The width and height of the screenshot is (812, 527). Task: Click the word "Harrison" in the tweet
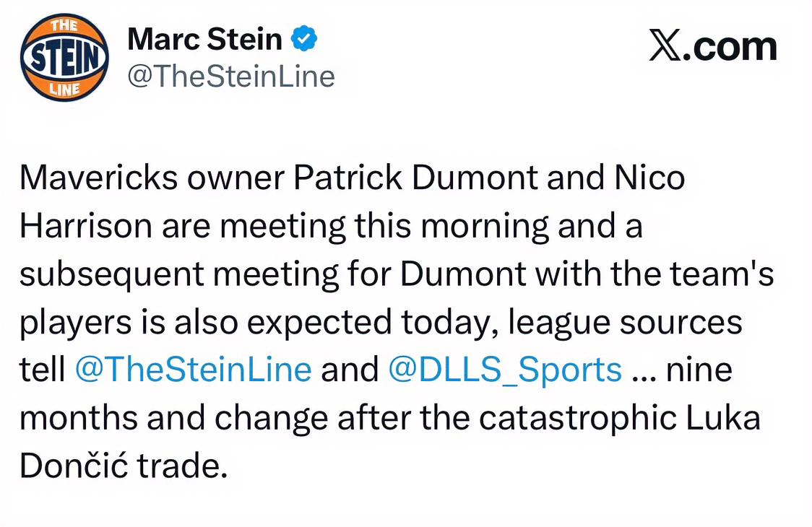coord(86,227)
